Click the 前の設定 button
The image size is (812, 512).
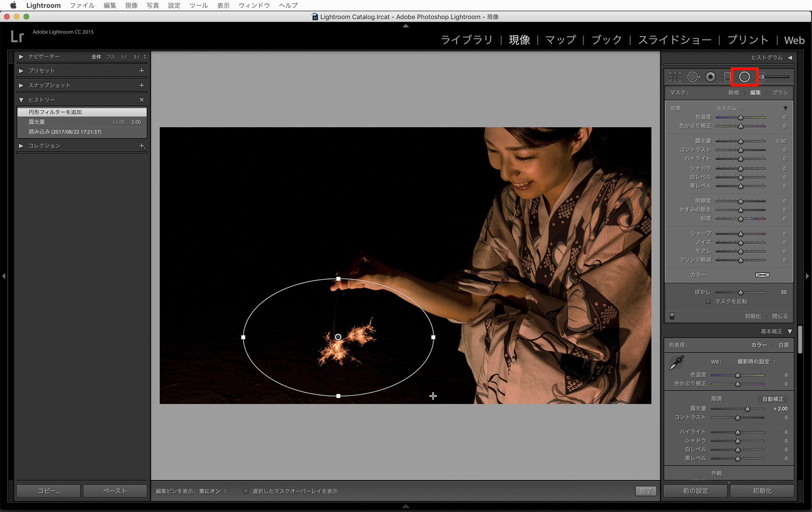695,491
